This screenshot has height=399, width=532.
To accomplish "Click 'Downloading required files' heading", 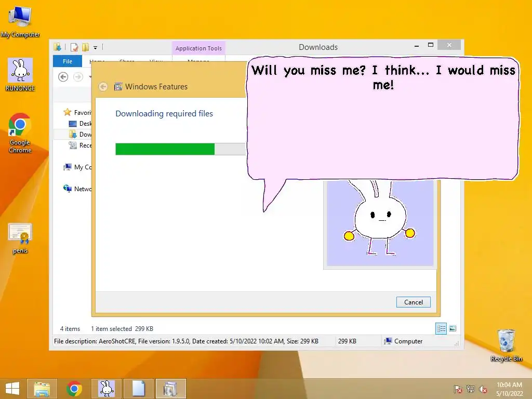I will (164, 114).
